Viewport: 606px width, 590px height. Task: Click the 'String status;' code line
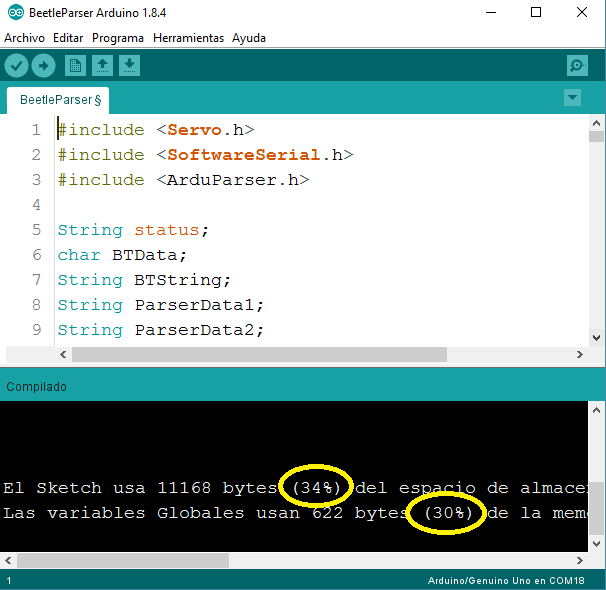tap(133, 230)
